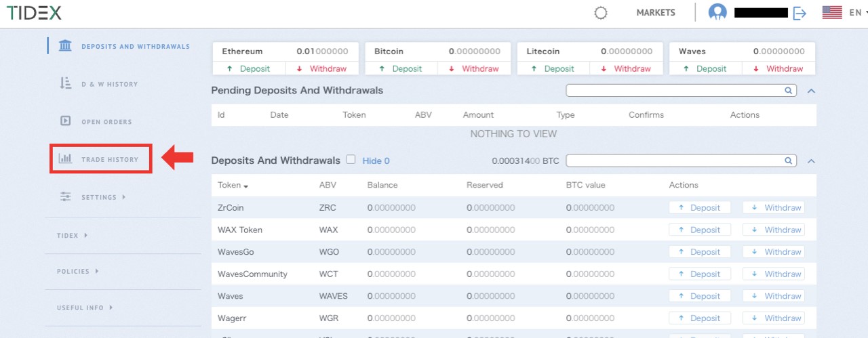Click Deposit under Ethereum balance
Viewport: 868px width, 338px height.
click(248, 68)
